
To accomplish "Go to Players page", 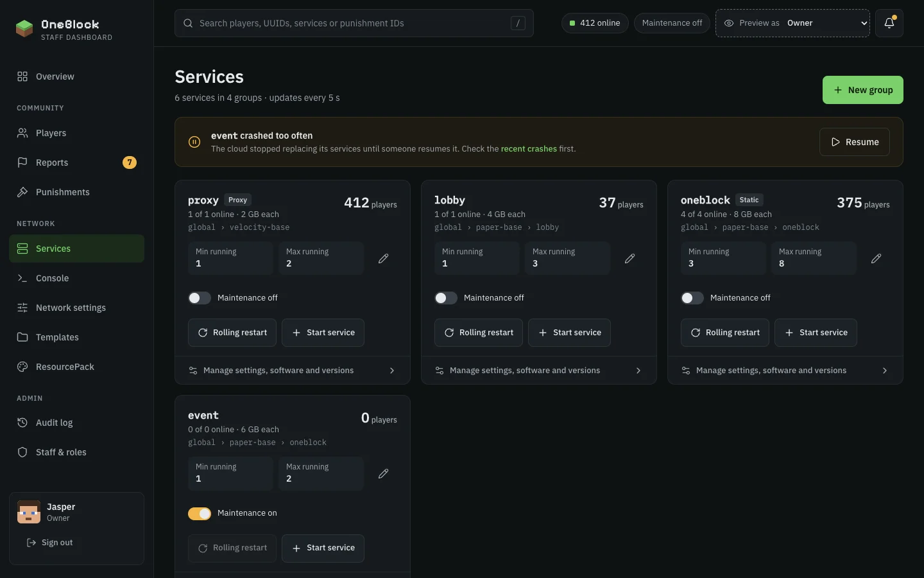I will pyautogui.click(x=77, y=133).
